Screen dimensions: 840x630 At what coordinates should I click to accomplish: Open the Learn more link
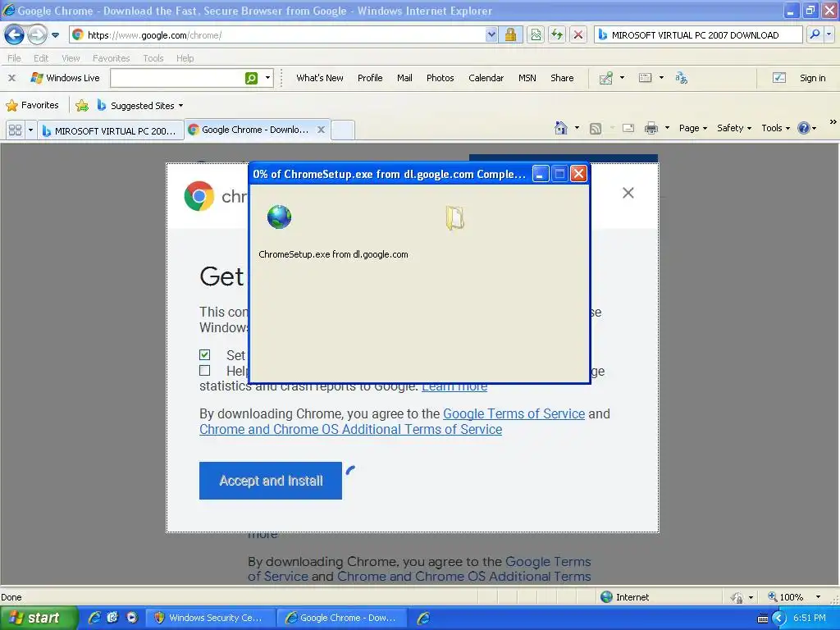click(454, 387)
